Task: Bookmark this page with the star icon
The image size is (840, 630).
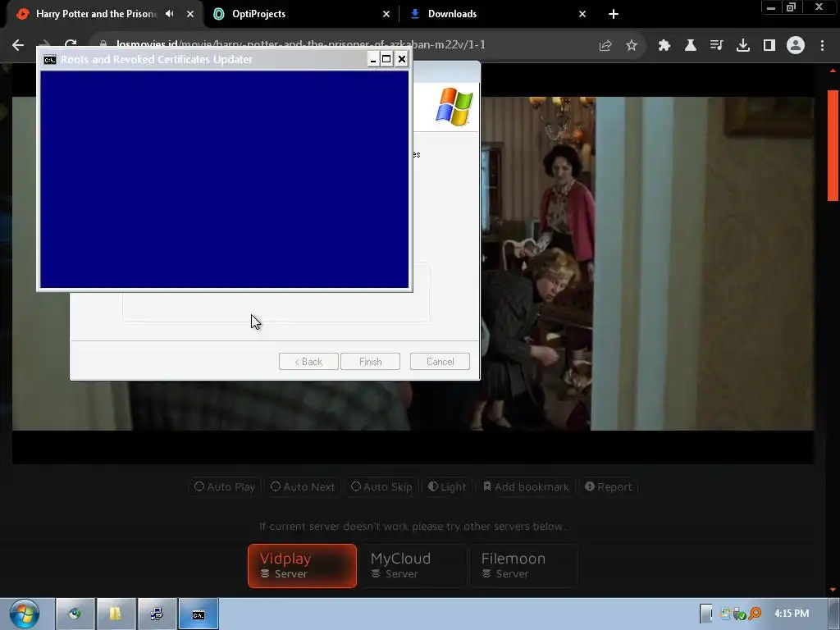Action: click(632, 46)
